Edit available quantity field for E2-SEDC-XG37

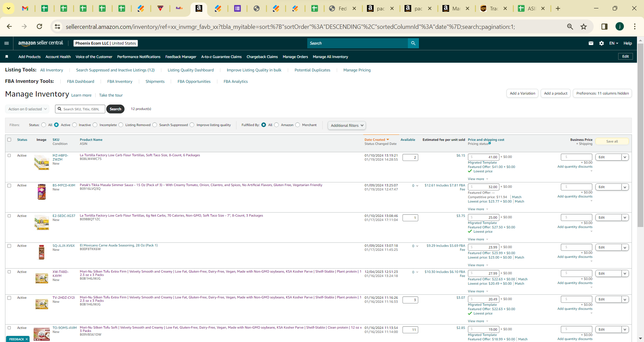click(x=410, y=218)
